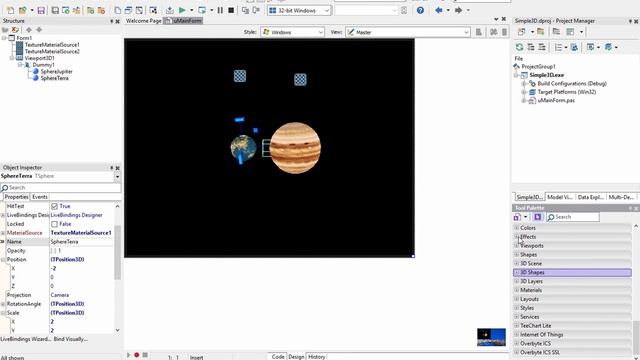Switch to the Code view tab
The height and width of the screenshot is (360, 640).
(x=278, y=357)
